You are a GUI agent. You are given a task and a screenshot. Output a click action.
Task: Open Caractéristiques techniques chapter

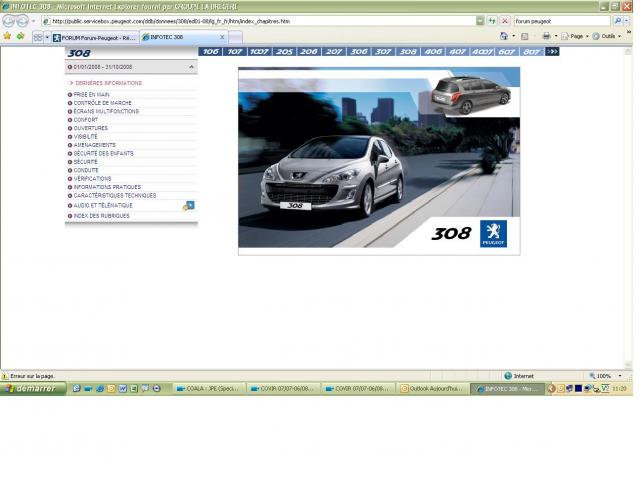click(115, 196)
